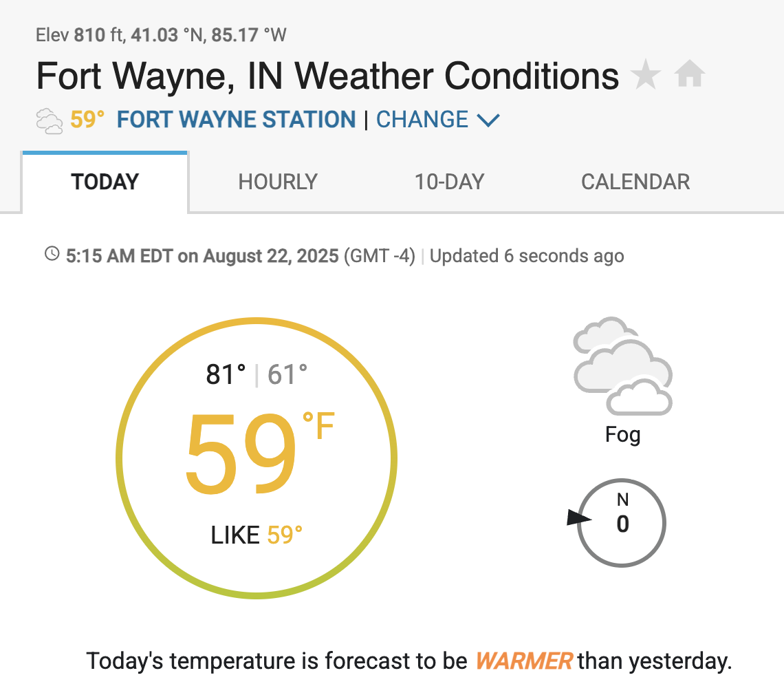The image size is (784, 695).
Task: Click the wind direction arrow pointer
Action: pyautogui.click(x=579, y=518)
